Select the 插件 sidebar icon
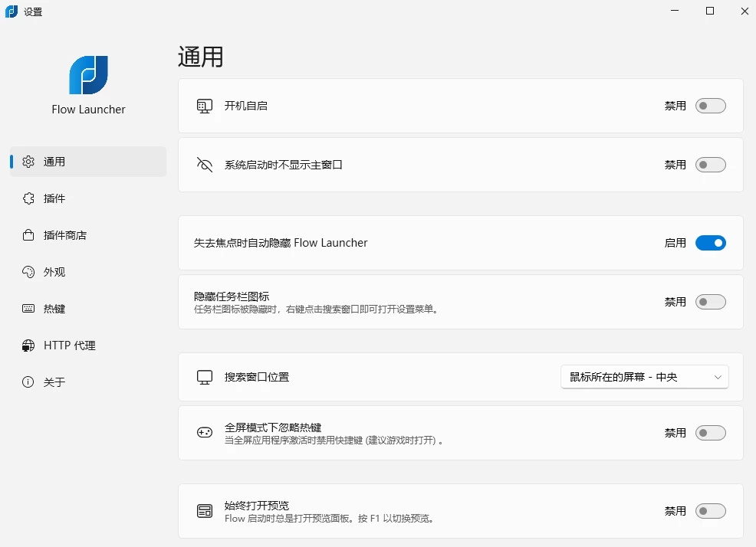The width and height of the screenshot is (756, 547). tap(28, 198)
